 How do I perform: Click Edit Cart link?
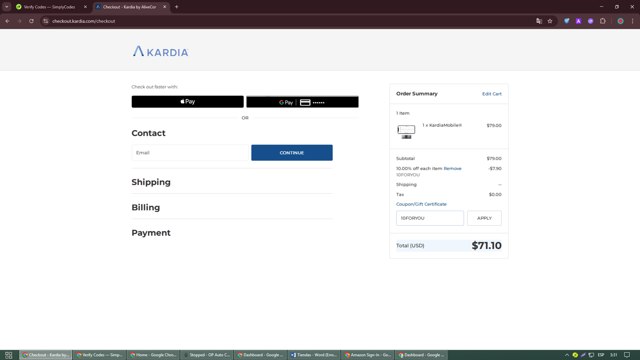(492, 94)
